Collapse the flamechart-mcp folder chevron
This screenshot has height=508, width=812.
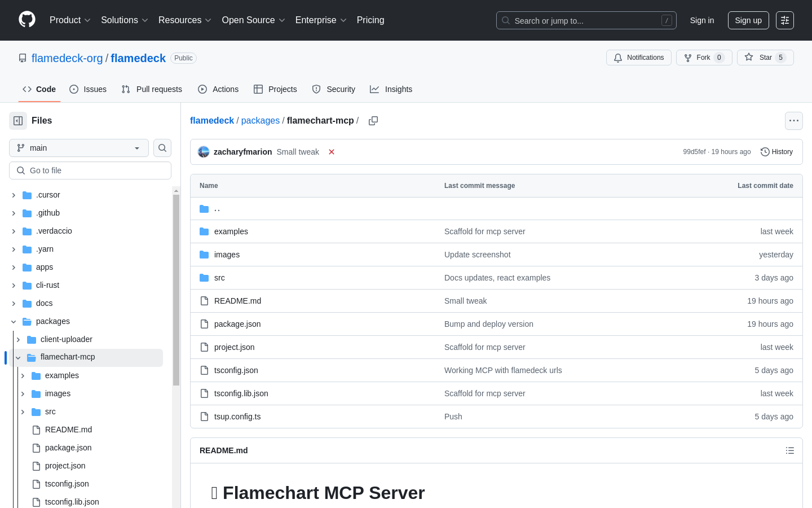click(18, 358)
